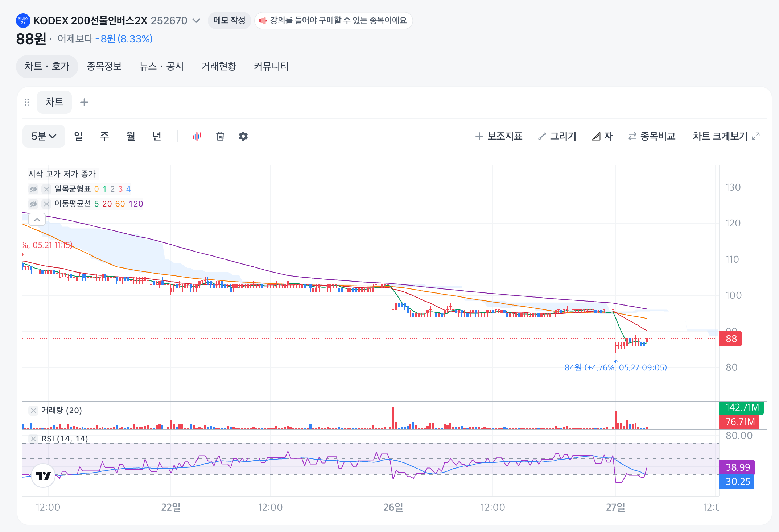The width and height of the screenshot is (779, 532).
Task: Switch chart interval to 일
Action: [78, 136]
